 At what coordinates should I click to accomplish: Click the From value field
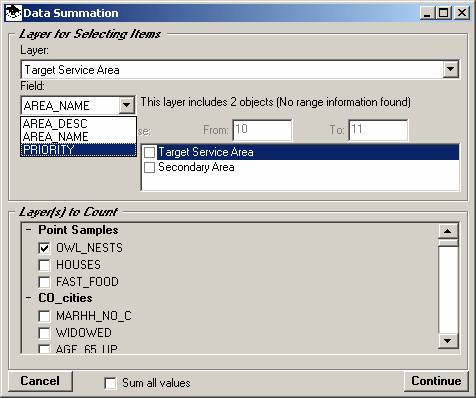tap(262, 130)
